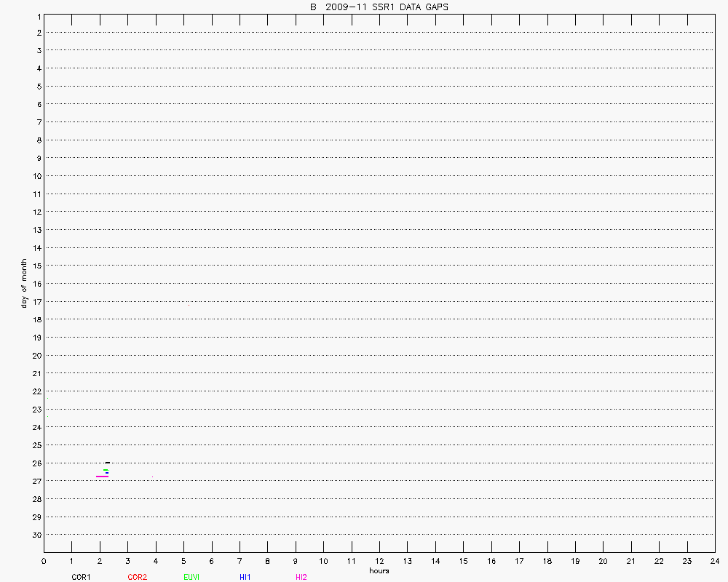Click the hour 24 tick label
The image size is (728, 582).
point(715,561)
